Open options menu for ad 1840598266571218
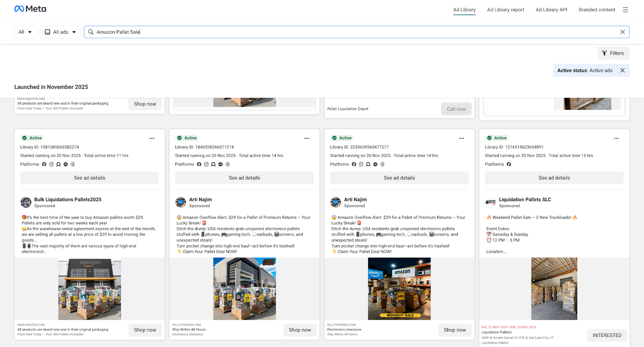The image size is (644, 347). (x=307, y=138)
